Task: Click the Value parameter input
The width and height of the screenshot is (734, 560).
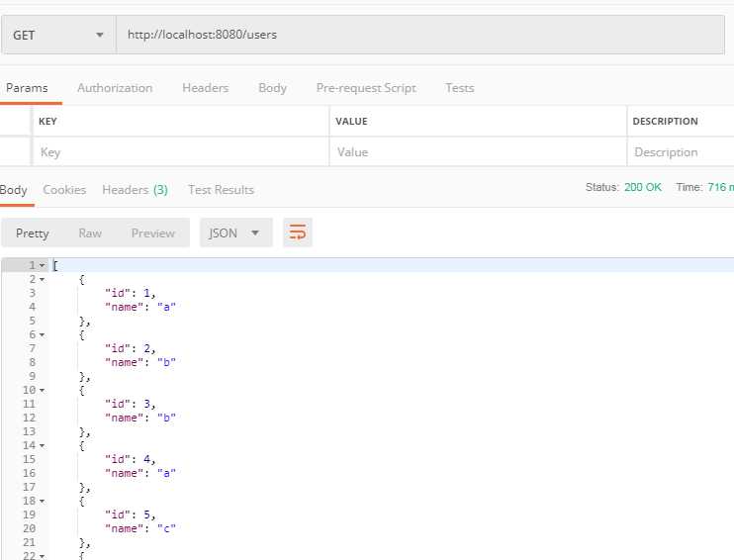Action: [478, 152]
